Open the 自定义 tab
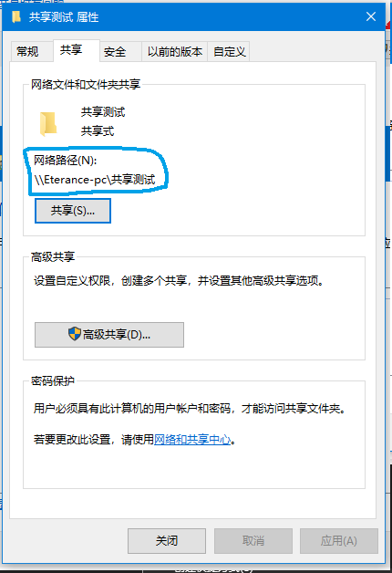This screenshot has height=573, width=392. (229, 51)
